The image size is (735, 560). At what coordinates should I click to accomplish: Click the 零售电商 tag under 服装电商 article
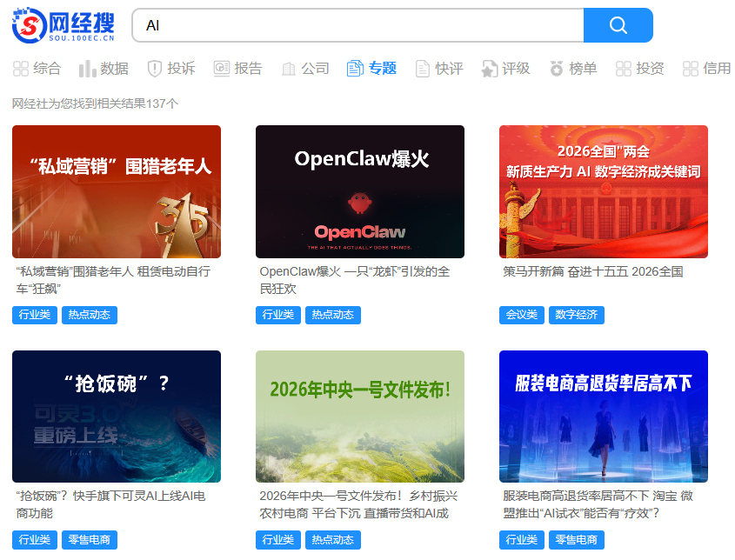[x=576, y=539]
